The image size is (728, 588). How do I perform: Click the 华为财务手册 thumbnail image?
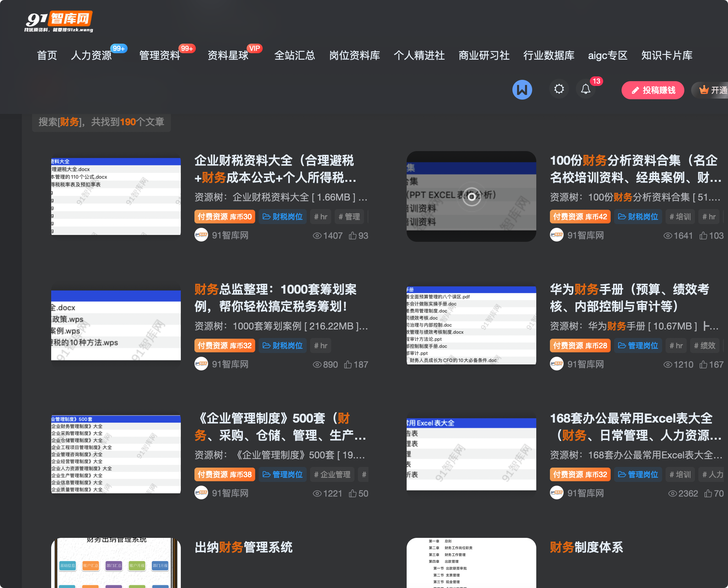[x=471, y=325]
